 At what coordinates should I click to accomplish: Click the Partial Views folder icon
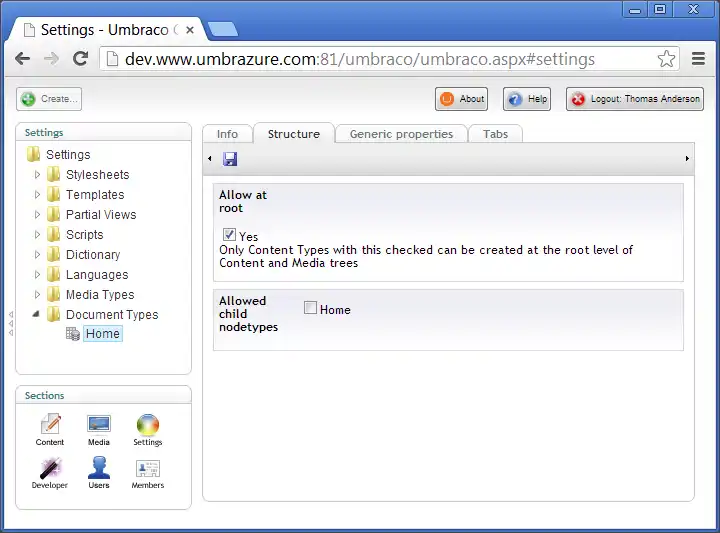tap(54, 214)
